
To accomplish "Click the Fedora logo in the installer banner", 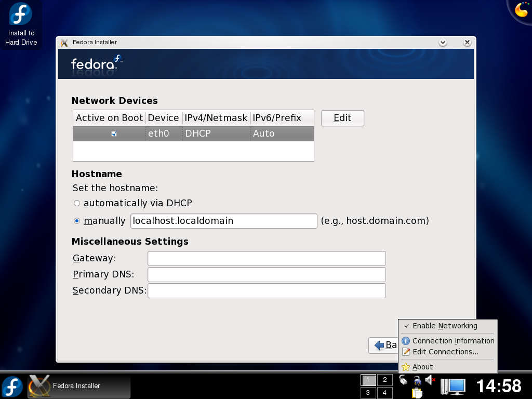I will point(96,63).
